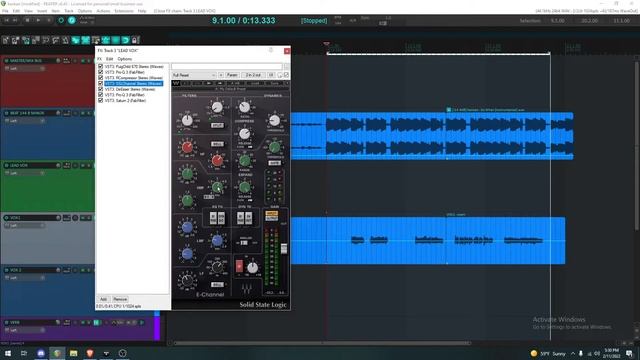Viewport: 640px width, 360px height.
Task: Click the Undo toolbar icon
Action: click(x=46, y=40)
